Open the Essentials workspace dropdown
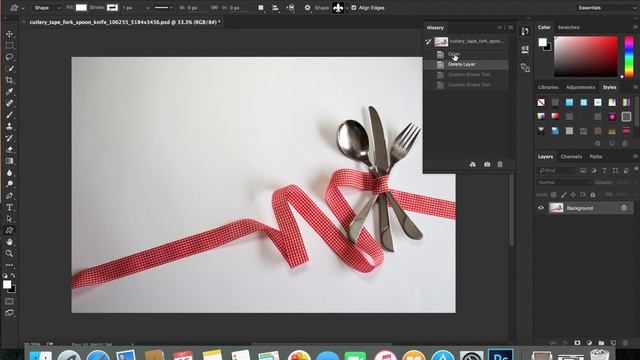The image size is (640, 360). [x=606, y=8]
